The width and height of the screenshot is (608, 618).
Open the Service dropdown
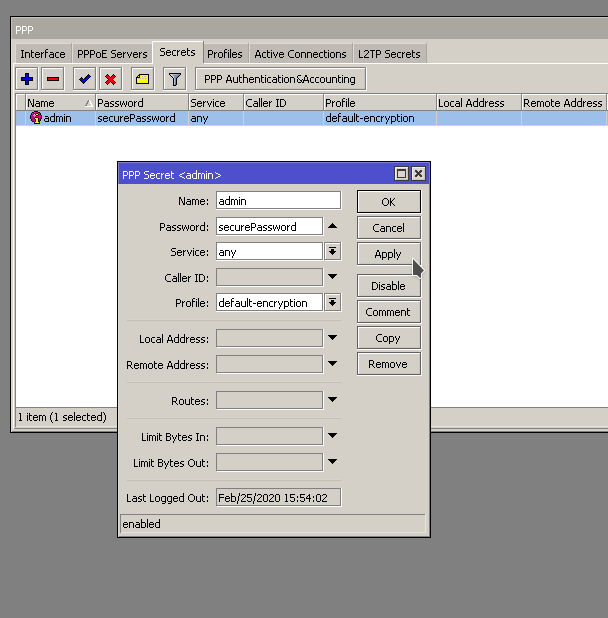333,252
